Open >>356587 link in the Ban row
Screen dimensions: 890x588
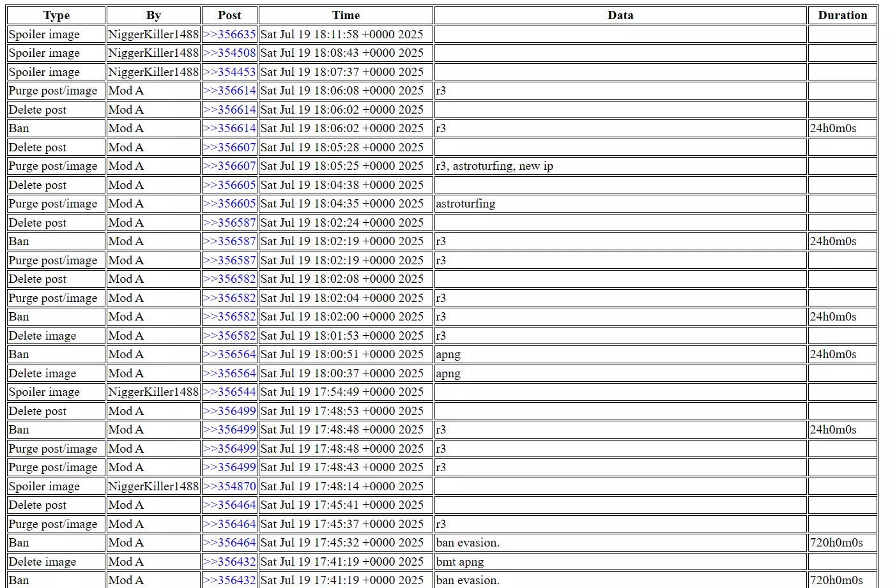tap(229, 241)
